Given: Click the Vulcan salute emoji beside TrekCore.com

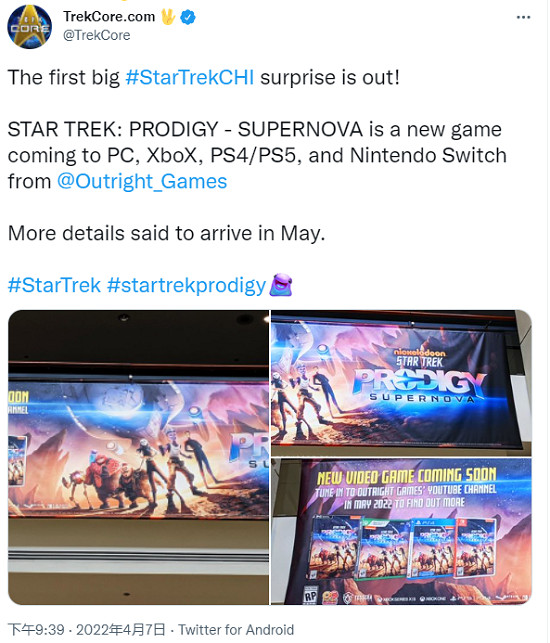Looking at the screenshot, I should 168,17.
